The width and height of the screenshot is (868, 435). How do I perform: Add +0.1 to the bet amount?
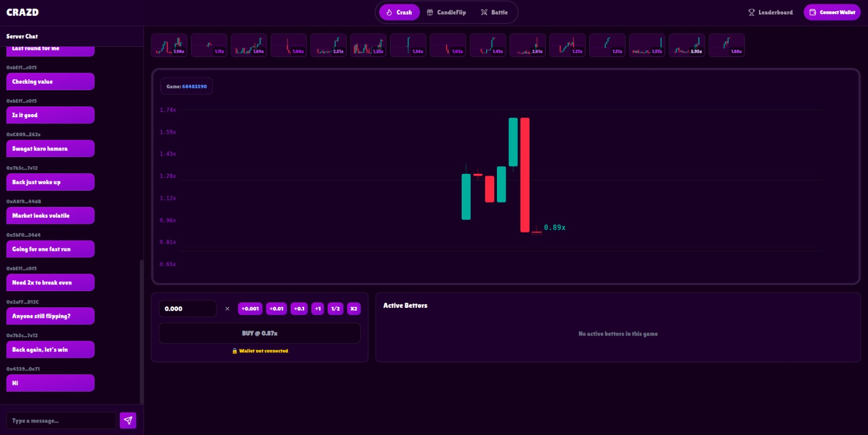coord(299,308)
